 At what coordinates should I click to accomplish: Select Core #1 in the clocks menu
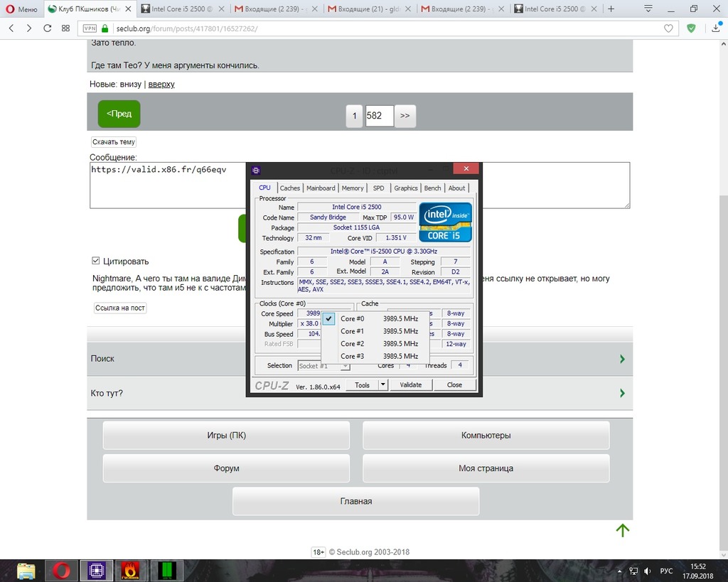click(375, 331)
